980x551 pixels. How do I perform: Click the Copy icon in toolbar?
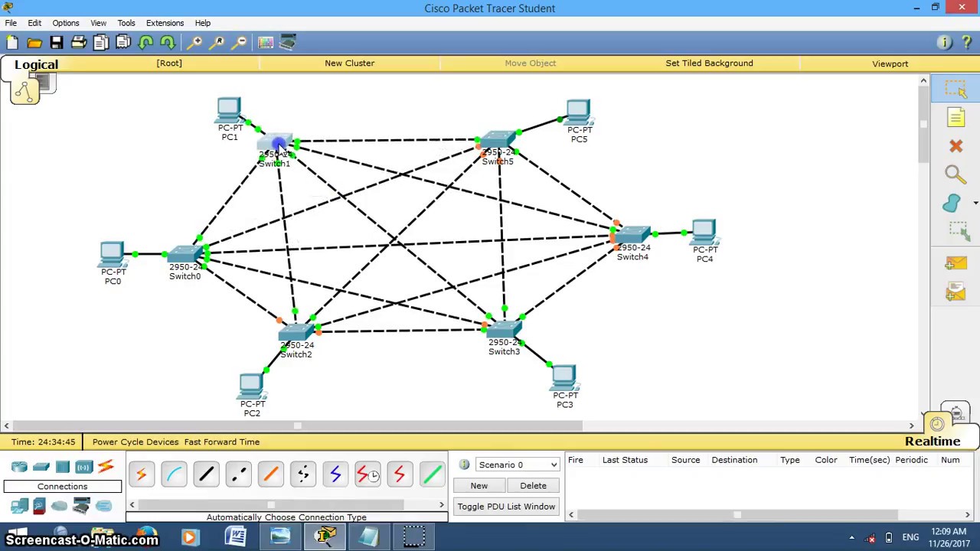(101, 43)
